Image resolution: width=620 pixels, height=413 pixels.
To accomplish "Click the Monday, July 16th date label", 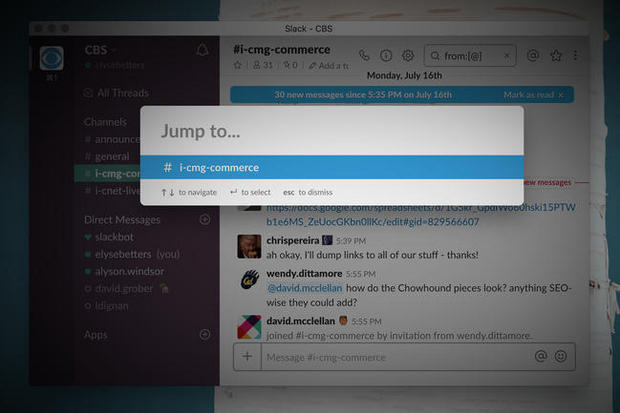I will 404,75.
